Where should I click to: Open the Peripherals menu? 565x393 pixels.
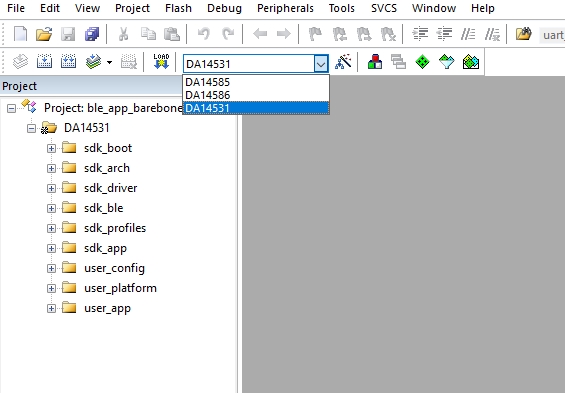(285, 8)
